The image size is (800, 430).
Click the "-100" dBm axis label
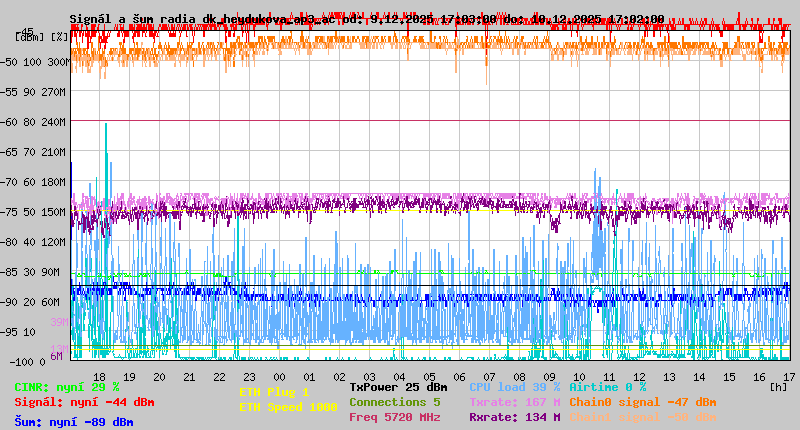coord(21,362)
